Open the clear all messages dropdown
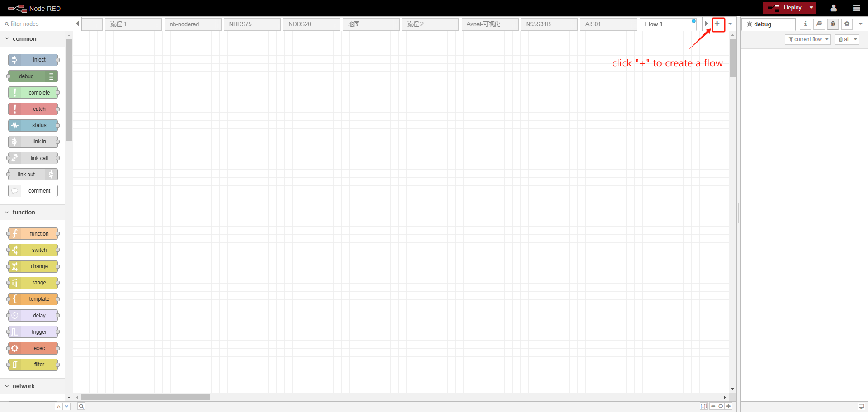Screen dimensions: 868x412 pos(847,39)
